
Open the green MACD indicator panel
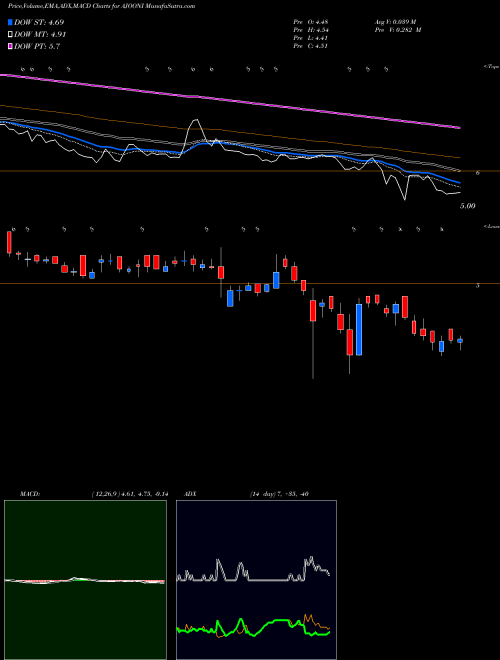click(85, 580)
